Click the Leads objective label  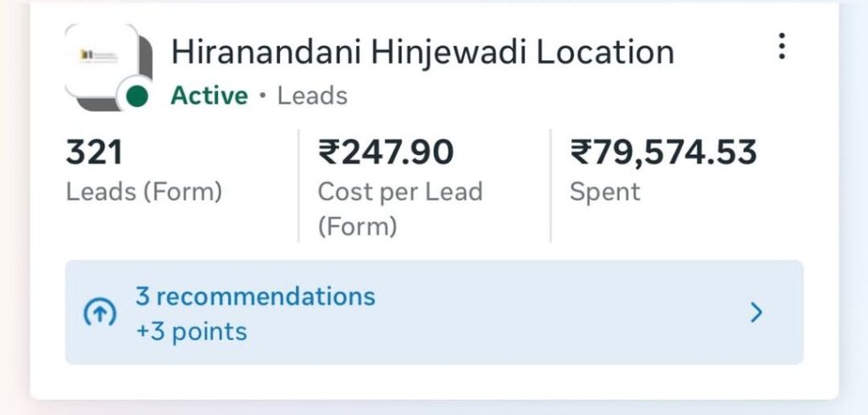point(313,96)
